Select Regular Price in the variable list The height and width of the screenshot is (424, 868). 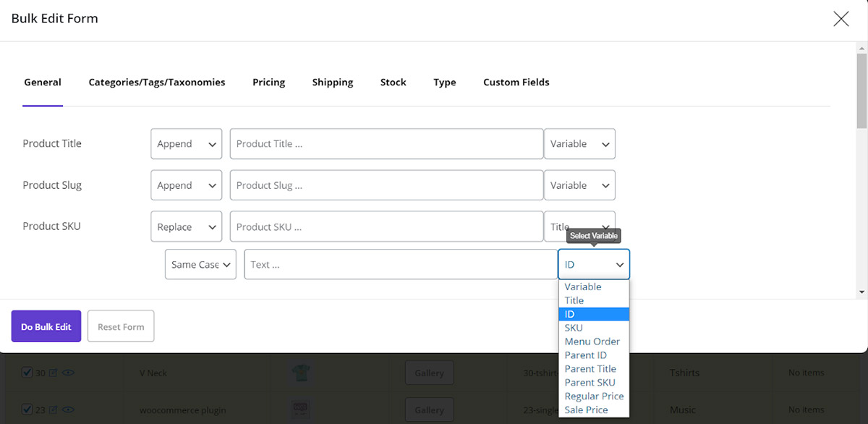click(593, 396)
